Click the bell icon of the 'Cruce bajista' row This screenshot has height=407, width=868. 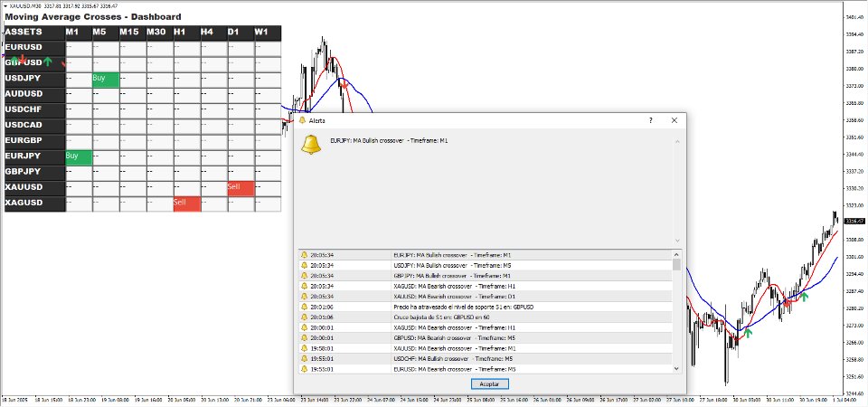pyautogui.click(x=304, y=317)
